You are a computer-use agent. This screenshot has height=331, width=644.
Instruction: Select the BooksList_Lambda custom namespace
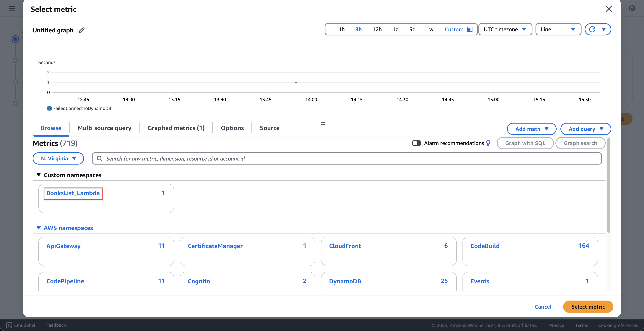click(73, 193)
